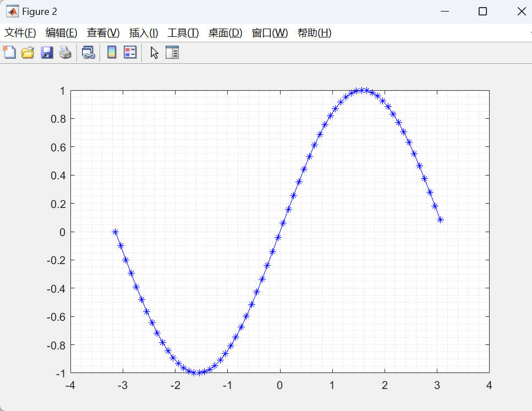Open the 桌面(D) menu
Screen dimensions: 532x411
(x=225, y=33)
